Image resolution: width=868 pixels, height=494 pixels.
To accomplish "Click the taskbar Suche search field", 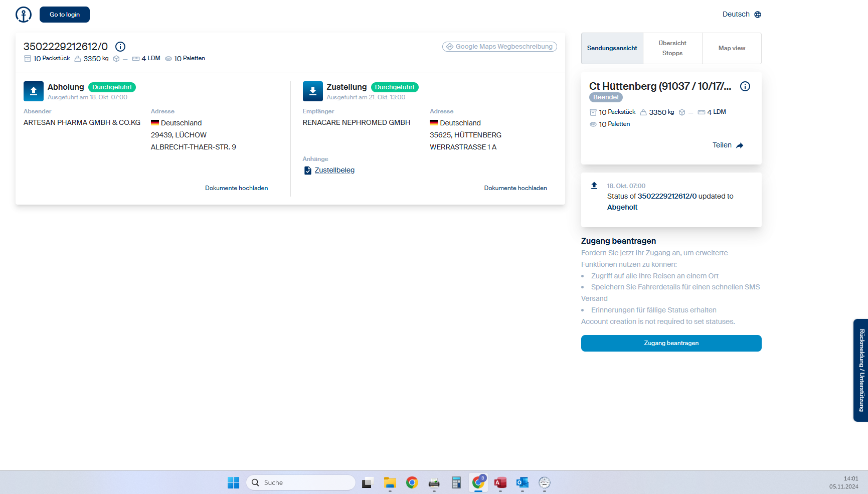I will [301, 482].
